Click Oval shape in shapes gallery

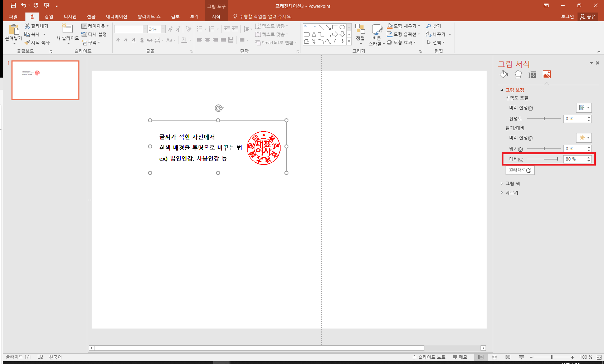click(342, 27)
